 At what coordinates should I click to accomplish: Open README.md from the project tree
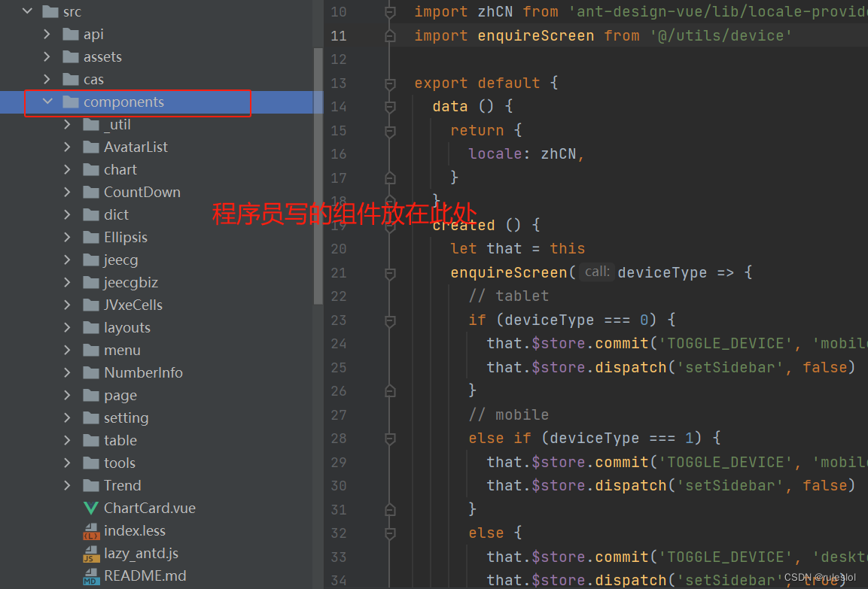143,575
